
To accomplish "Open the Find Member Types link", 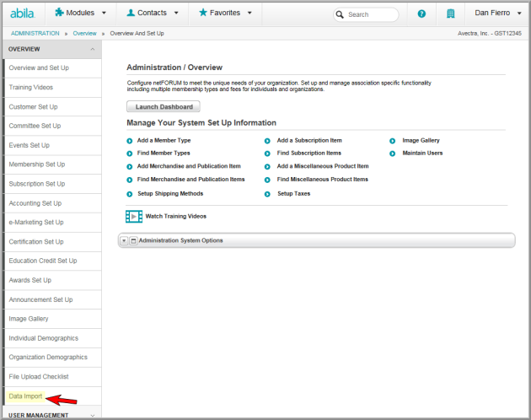I will (x=164, y=153).
